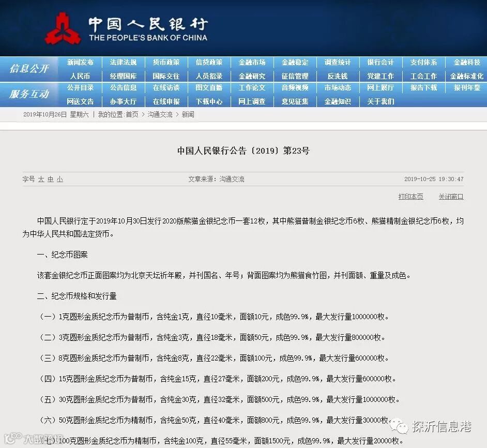Image resolution: width=487 pixels, height=448 pixels.
Task: Open 货币政策 menu item
Action: 166,62
